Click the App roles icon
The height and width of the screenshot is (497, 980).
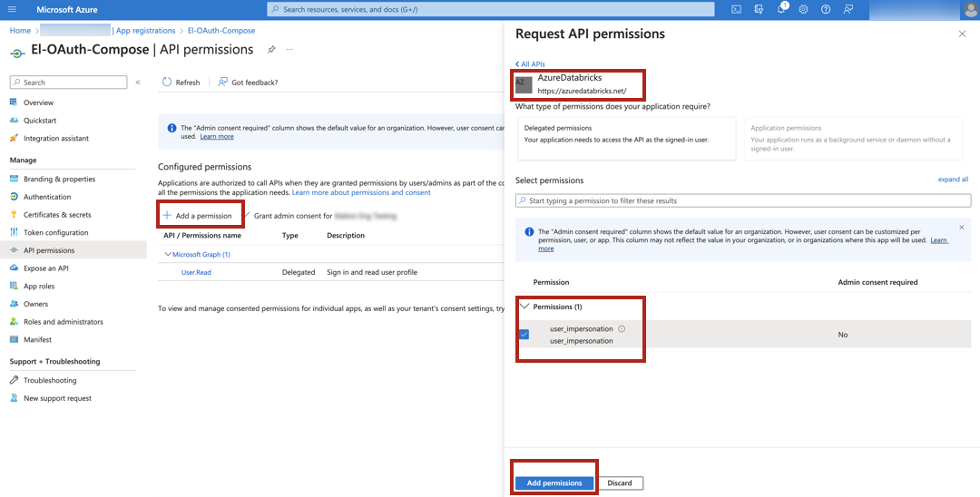pos(14,286)
